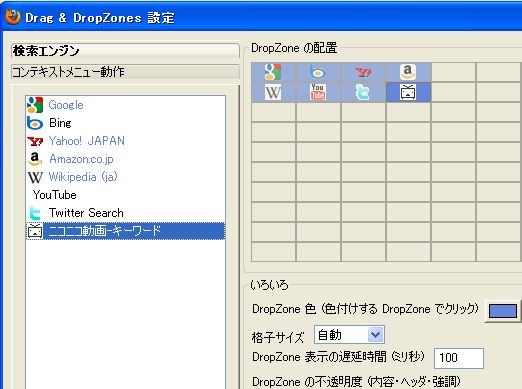522x389 pixels.
Task: Select the YouTube icon in DropZone grid
Action: [318, 92]
